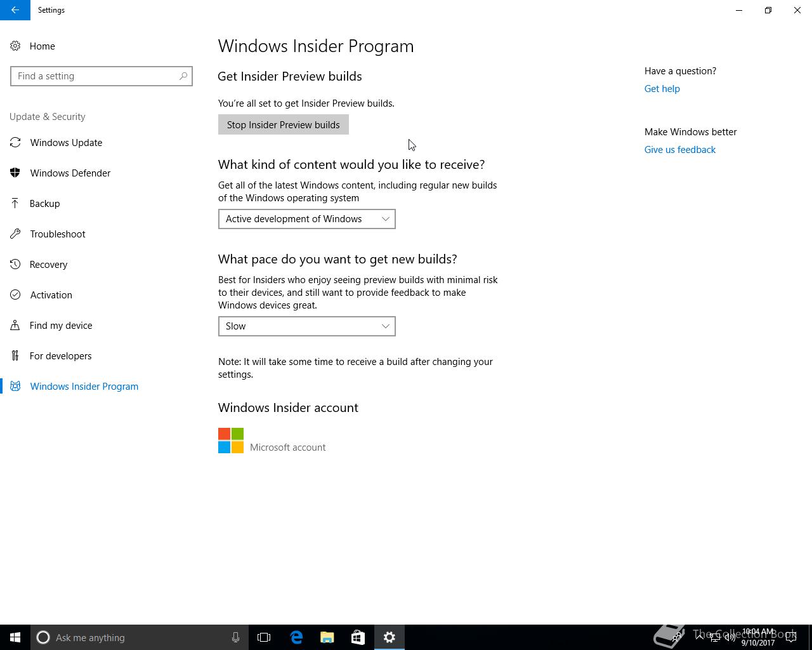Viewport: 812px width, 650px height.
Task: Open the Windows Start menu
Action: click(x=15, y=637)
